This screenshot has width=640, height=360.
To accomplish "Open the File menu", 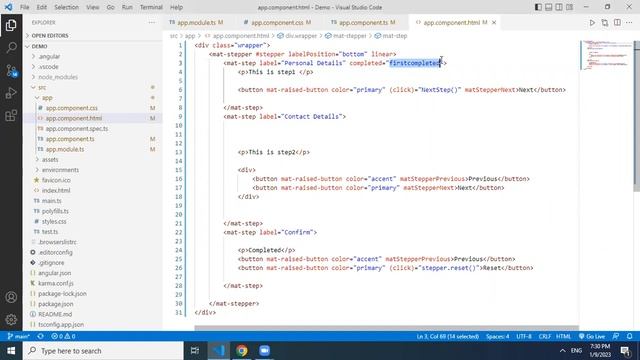I will (x=24, y=7).
